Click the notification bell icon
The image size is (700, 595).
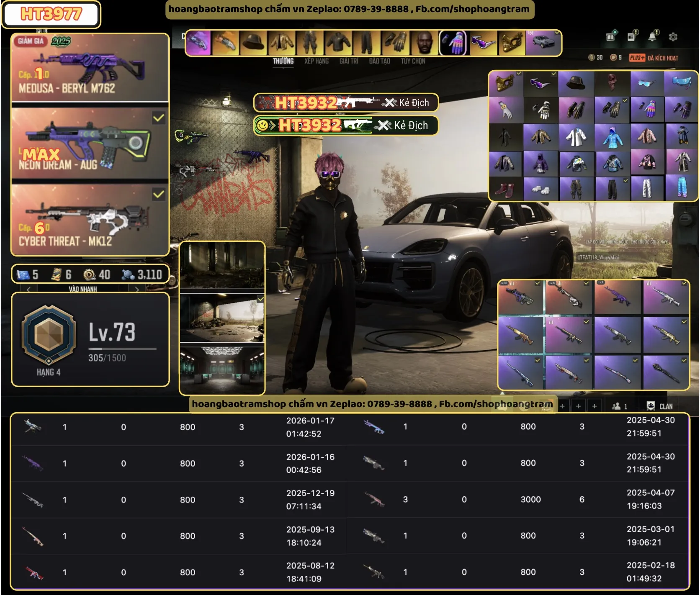coord(653,36)
